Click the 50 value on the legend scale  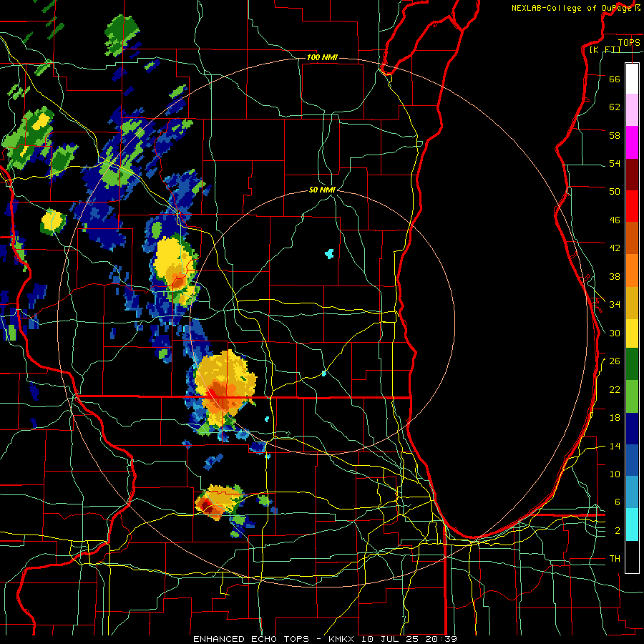(x=615, y=192)
